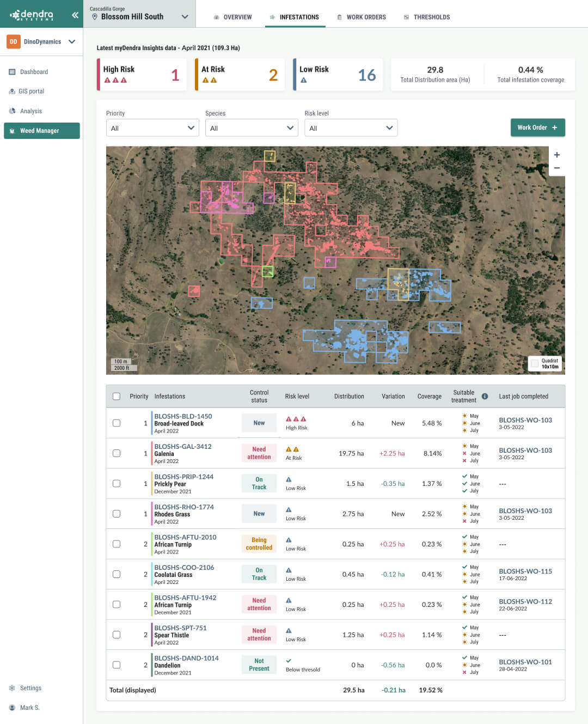Screen dimensions: 588x724
Task: Open the DinoDynamics account menu
Action: point(41,41)
